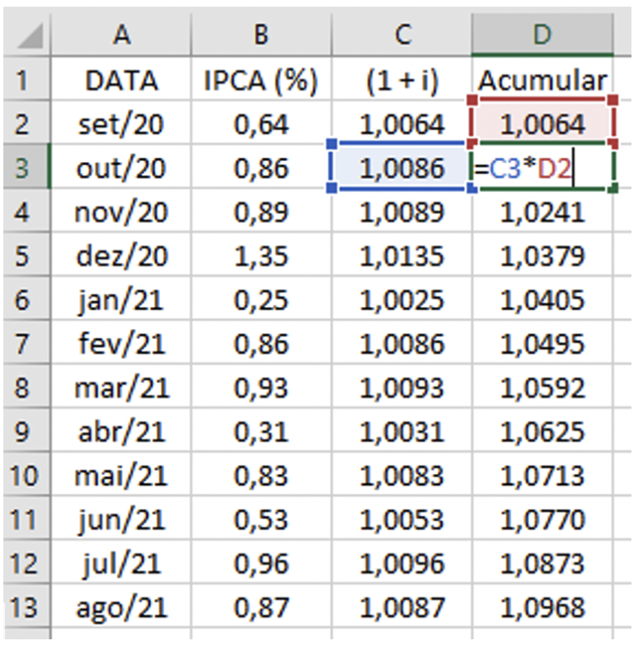Screen dimensions: 644x651
Task: Select column B header
Action: point(262,35)
